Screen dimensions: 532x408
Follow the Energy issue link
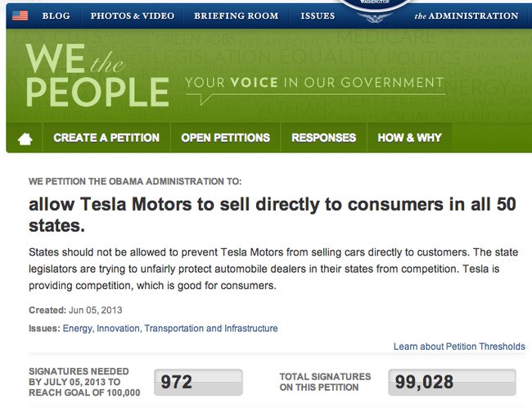click(78, 329)
